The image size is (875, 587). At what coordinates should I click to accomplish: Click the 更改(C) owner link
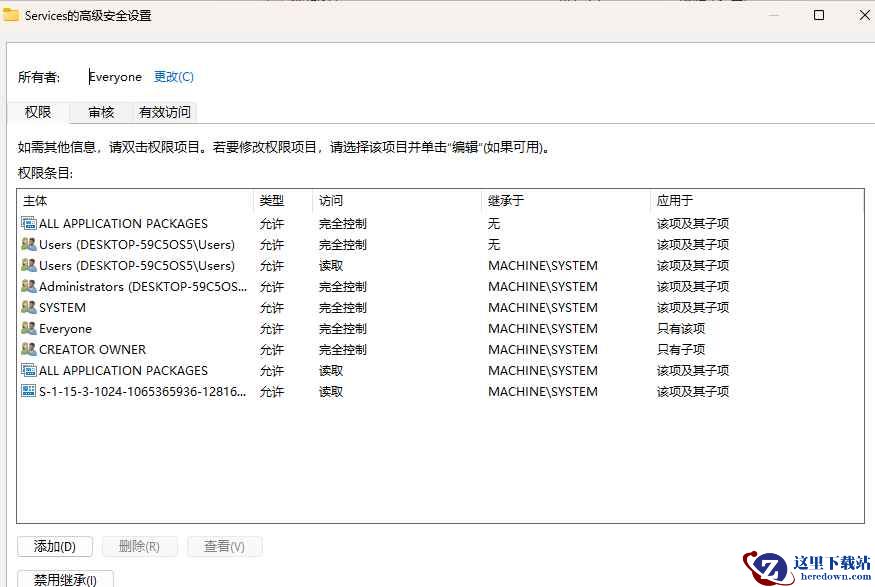pyautogui.click(x=174, y=76)
